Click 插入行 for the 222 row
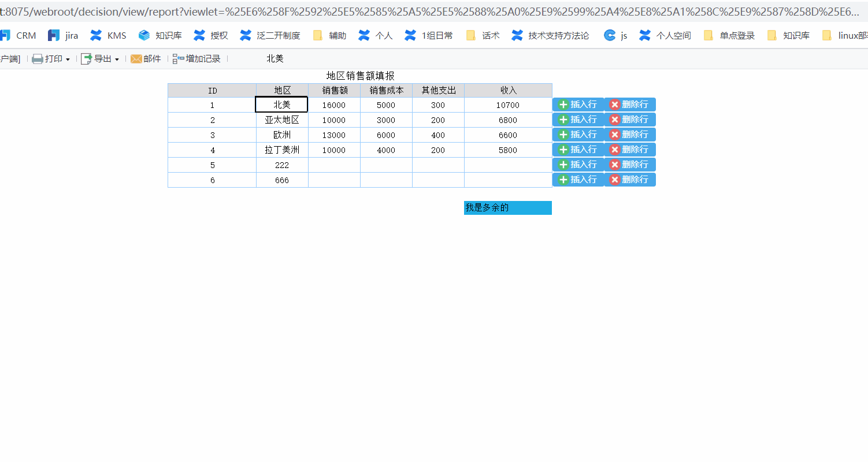 click(x=578, y=165)
